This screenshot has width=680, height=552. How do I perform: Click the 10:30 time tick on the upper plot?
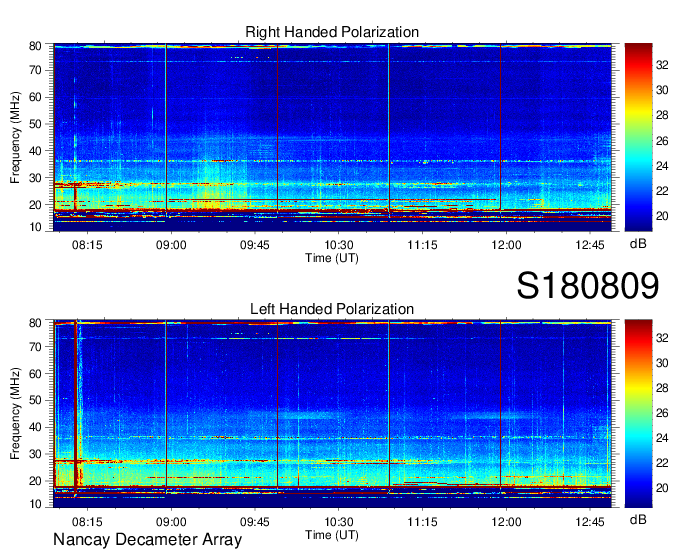click(339, 245)
